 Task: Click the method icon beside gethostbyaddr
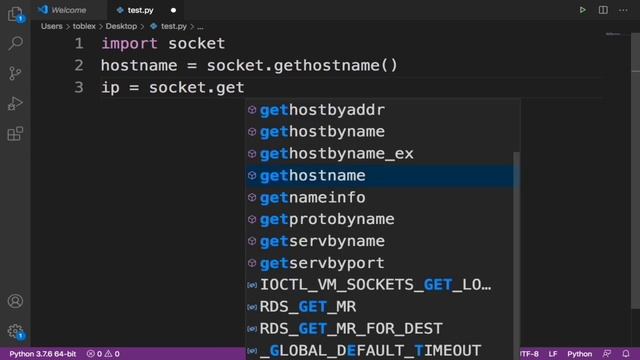(x=252, y=110)
